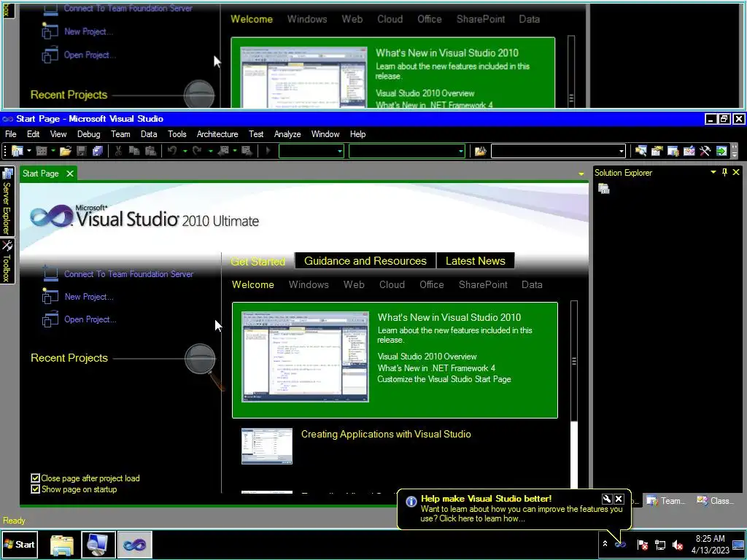Click the New Project... link
The width and height of the screenshot is (747, 560).
coord(89,297)
